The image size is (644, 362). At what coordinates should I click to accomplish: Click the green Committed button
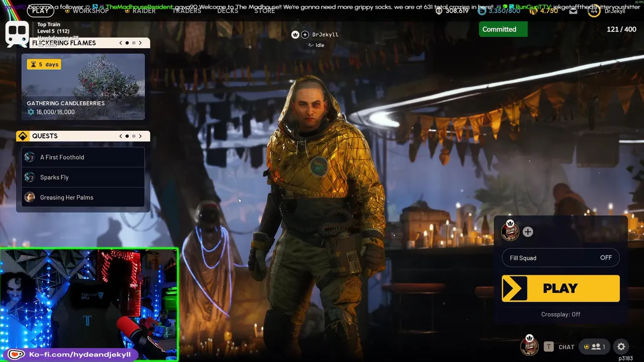(503, 29)
